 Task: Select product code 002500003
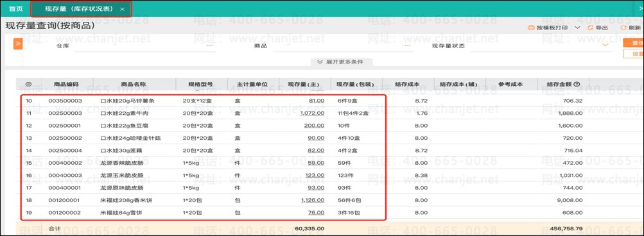tap(65, 114)
